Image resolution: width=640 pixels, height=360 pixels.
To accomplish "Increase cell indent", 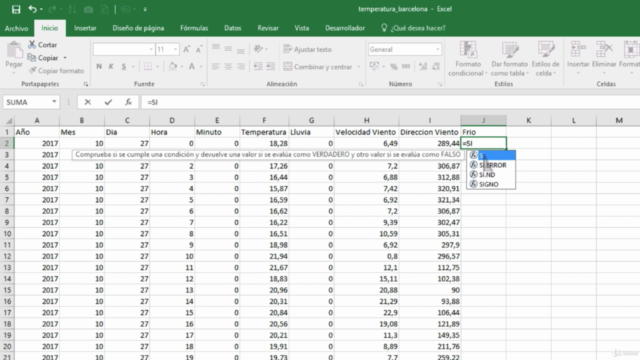I will 271,67.
